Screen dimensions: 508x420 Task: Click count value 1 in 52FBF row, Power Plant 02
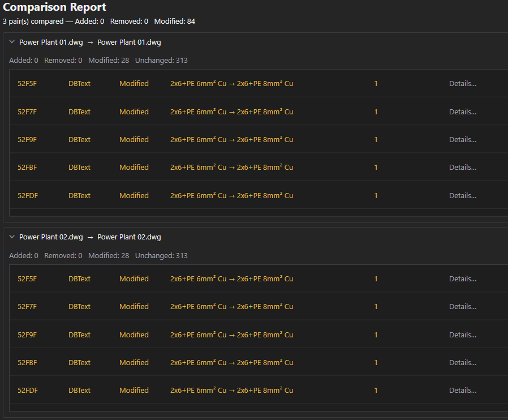(376, 363)
